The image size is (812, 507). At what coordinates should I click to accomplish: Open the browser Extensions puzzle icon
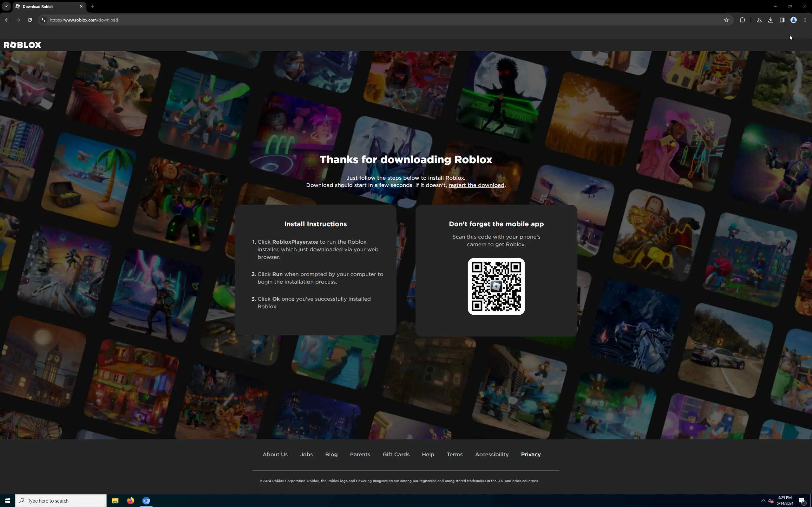pyautogui.click(x=742, y=20)
